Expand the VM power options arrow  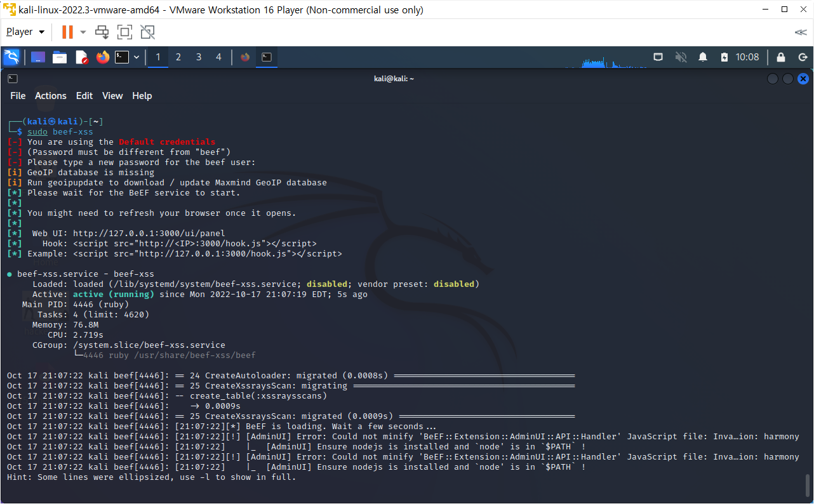83,32
